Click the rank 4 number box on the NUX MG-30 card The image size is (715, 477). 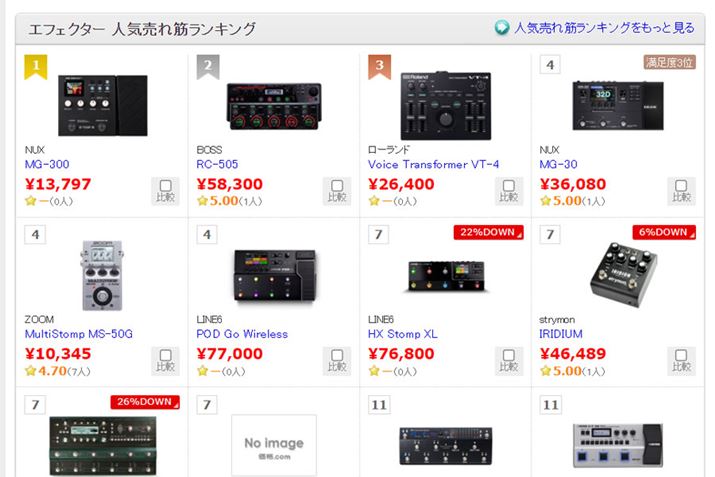click(550, 65)
